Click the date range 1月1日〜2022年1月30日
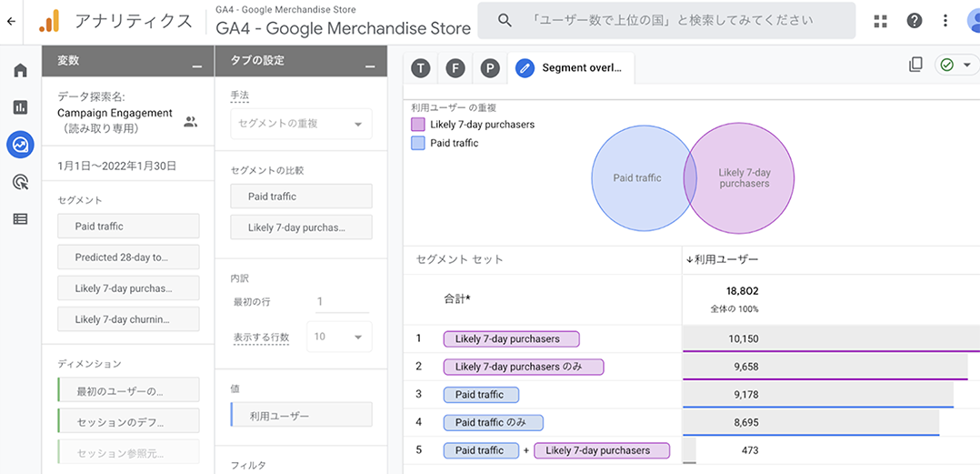The image size is (980, 474). tap(116, 166)
